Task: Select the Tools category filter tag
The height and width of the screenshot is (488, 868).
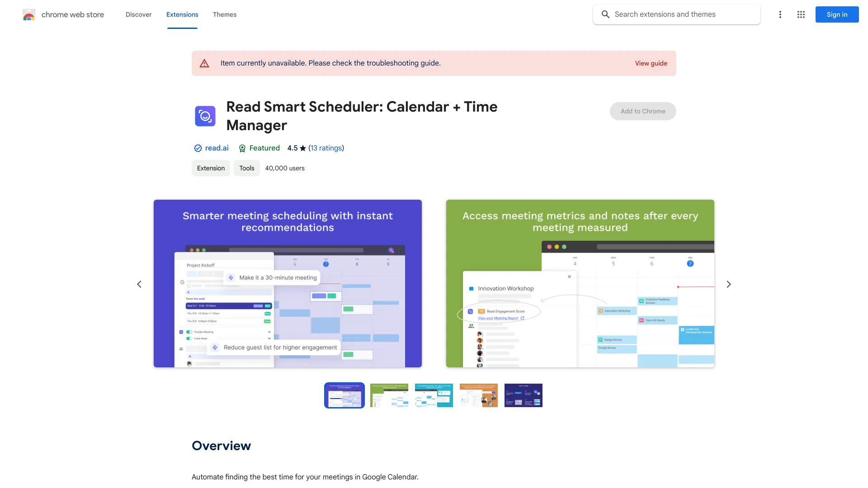Action: (x=246, y=168)
